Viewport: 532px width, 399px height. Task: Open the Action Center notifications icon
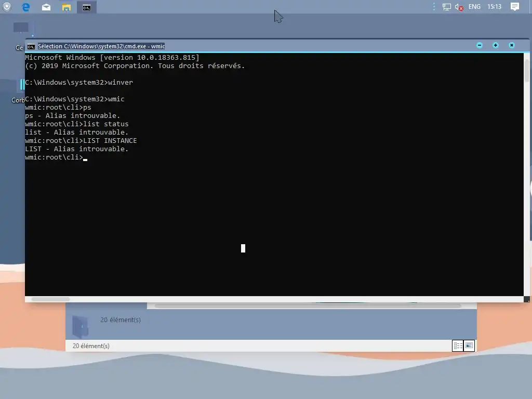click(515, 7)
